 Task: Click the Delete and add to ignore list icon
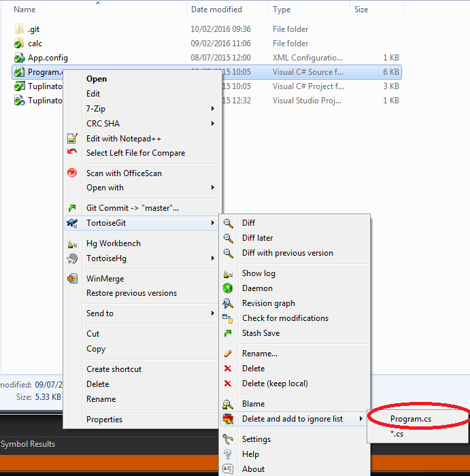tap(228, 419)
